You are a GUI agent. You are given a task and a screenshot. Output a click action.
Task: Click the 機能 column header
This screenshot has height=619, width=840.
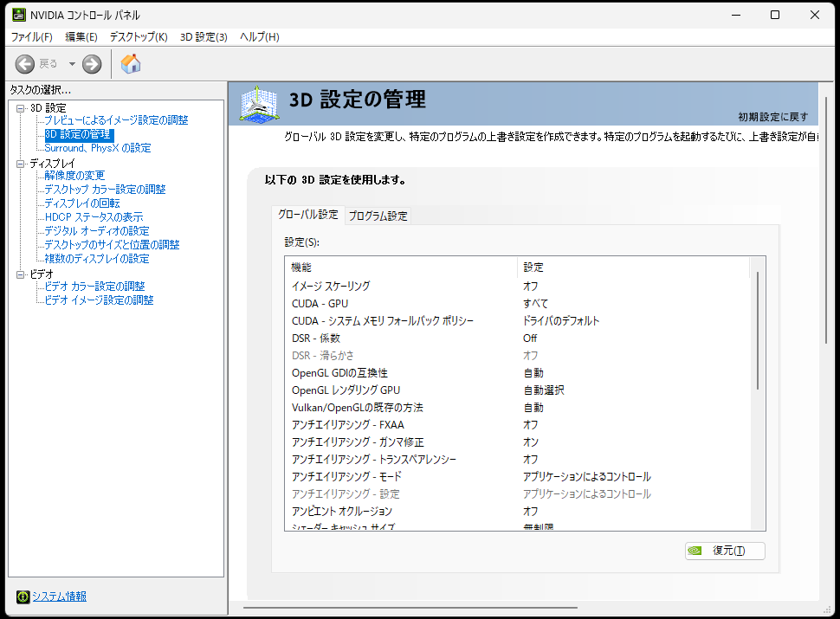tap(401, 268)
